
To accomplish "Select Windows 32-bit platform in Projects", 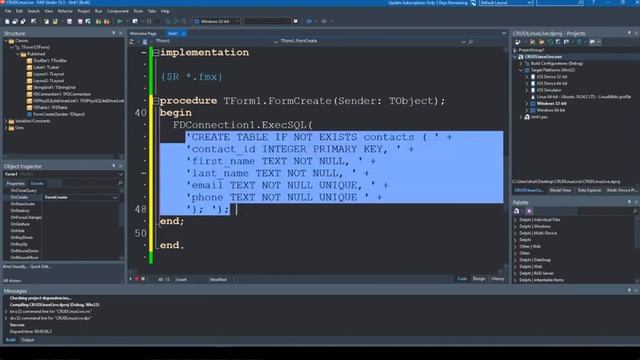I will click(x=551, y=104).
